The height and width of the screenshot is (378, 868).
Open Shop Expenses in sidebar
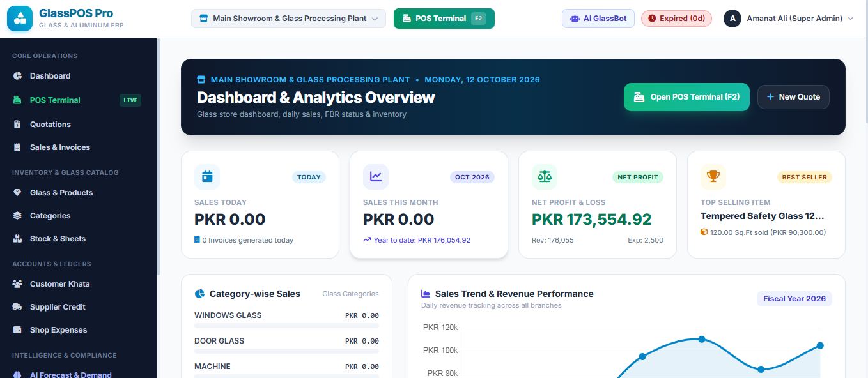[78, 330]
